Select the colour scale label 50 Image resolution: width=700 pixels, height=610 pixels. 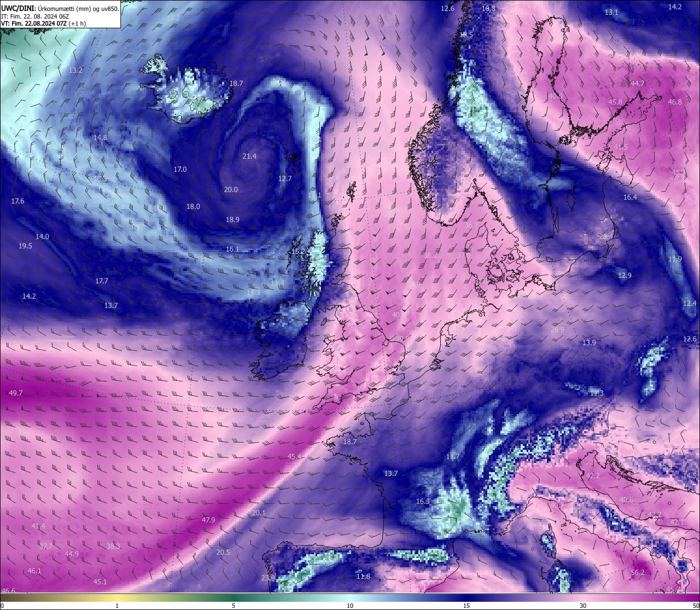[x=696, y=606]
